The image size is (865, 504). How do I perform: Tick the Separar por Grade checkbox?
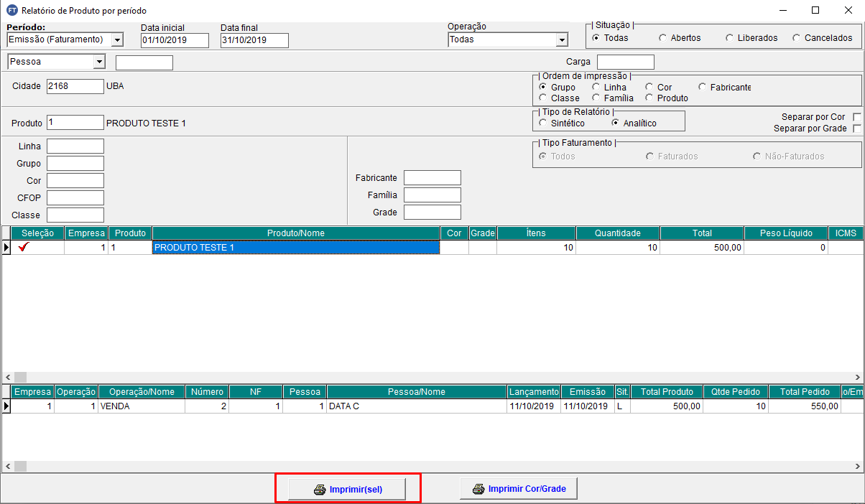(856, 129)
